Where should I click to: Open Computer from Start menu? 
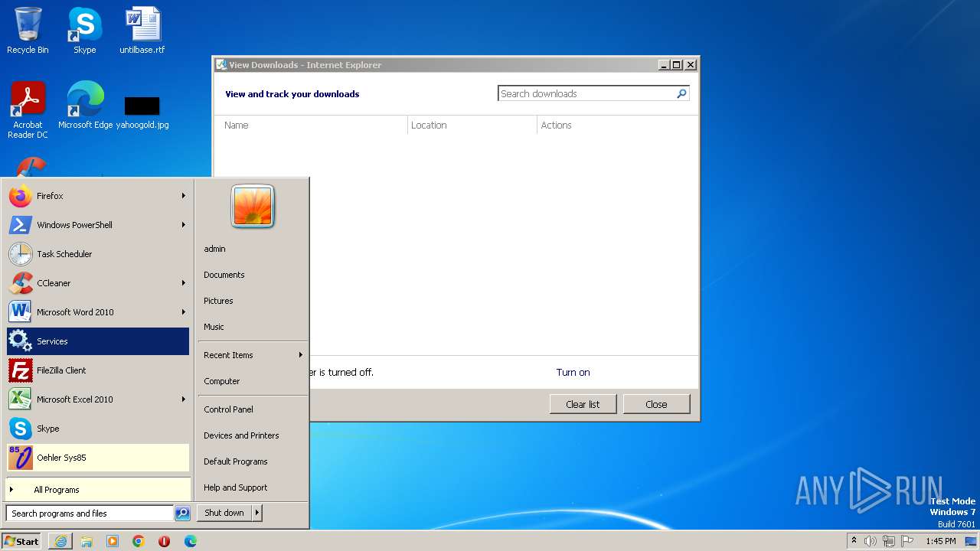222,381
